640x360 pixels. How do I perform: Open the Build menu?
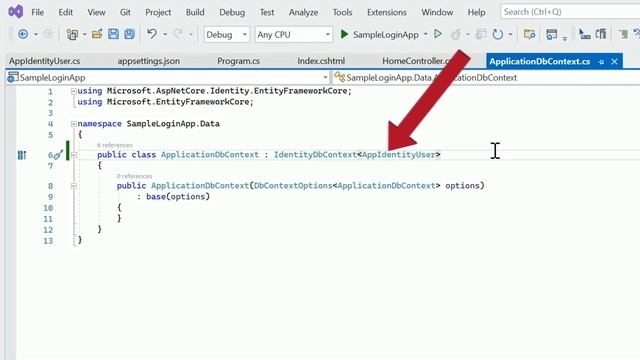(195, 12)
